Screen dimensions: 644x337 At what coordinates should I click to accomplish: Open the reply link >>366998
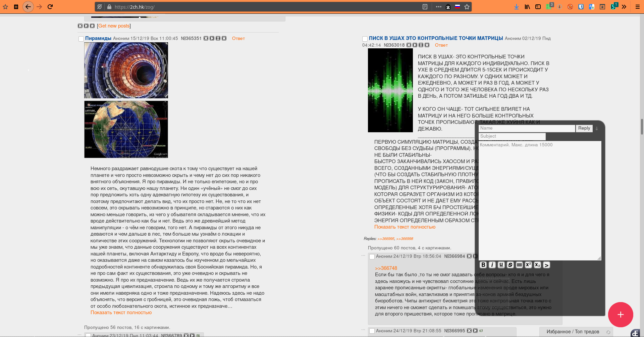pos(405,239)
